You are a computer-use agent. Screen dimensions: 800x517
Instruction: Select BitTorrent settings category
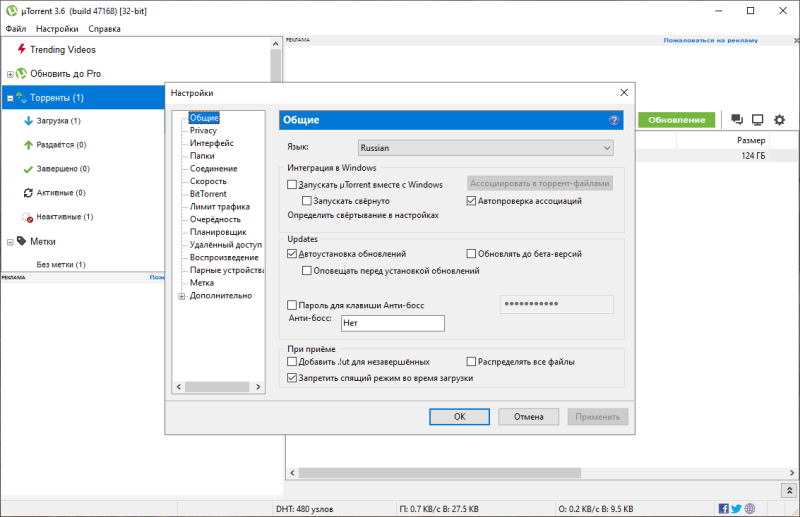pos(208,194)
